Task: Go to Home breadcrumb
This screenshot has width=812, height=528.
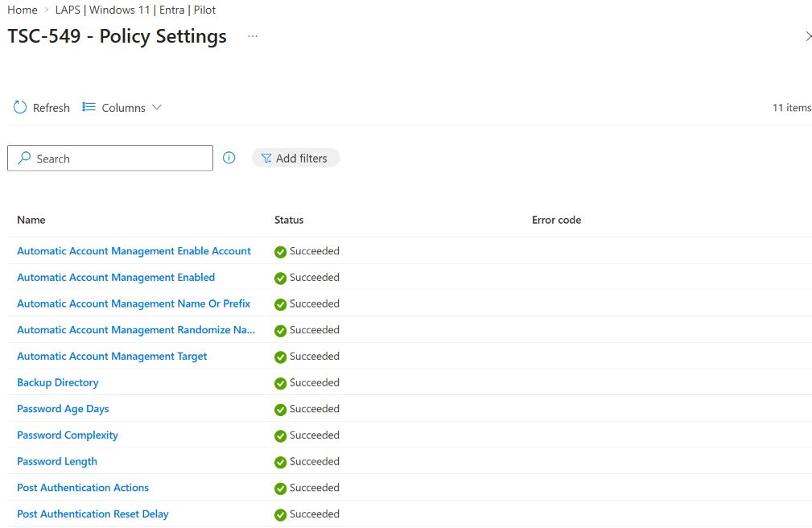Action: click(23, 10)
